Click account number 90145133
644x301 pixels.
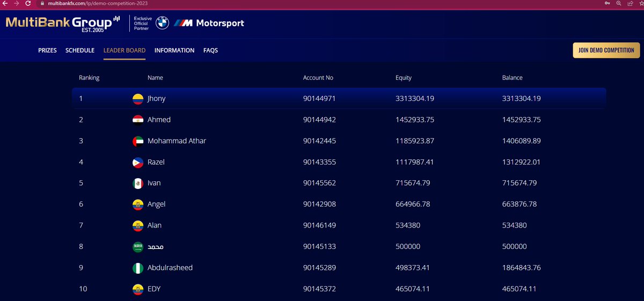tap(319, 247)
